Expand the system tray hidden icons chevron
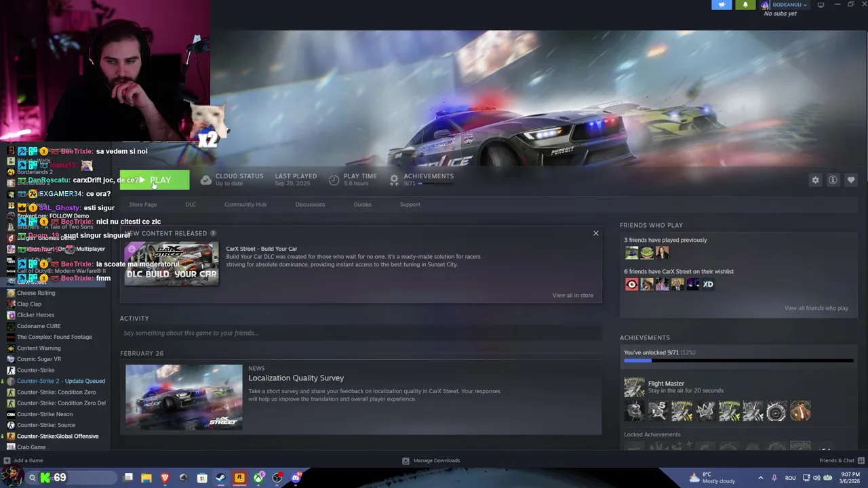868x488 pixels. 760,478
